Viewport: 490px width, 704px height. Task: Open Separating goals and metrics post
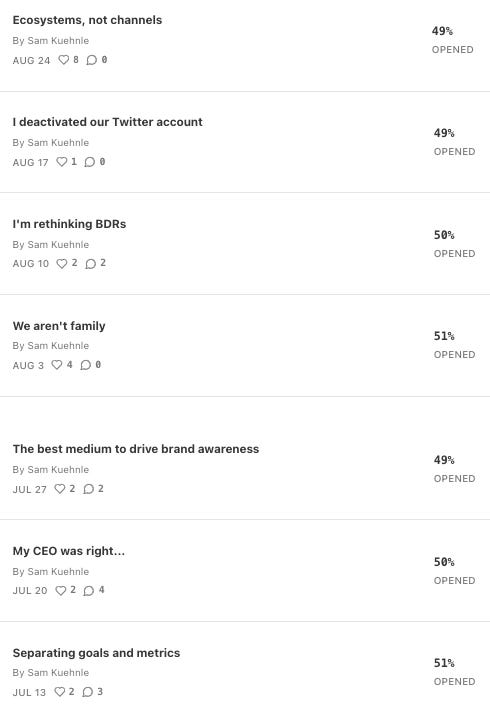pos(96,653)
